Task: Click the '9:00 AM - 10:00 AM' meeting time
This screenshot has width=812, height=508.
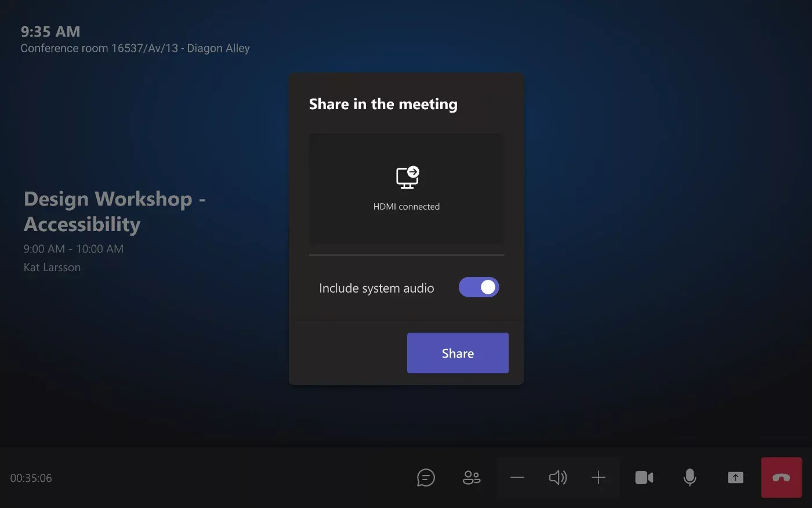Action: click(74, 249)
